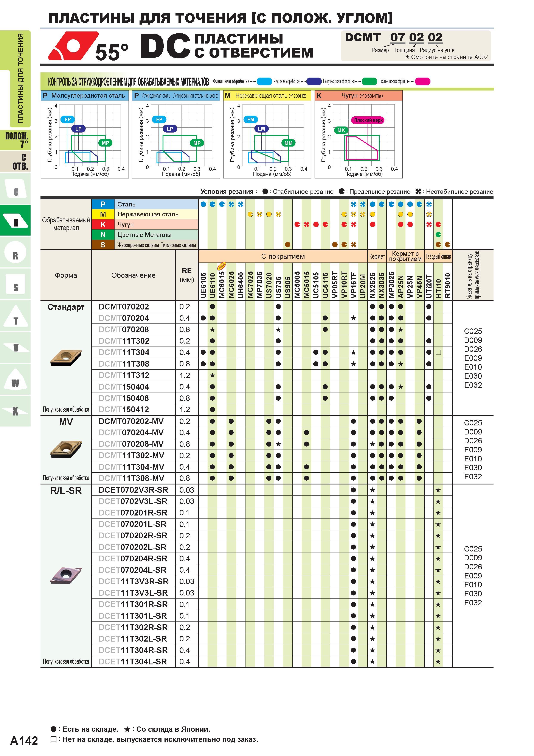Click the magenta heavy roughing legend swatch
The height and width of the screenshot is (756, 534).
pyautogui.click(x=422, y=81)
